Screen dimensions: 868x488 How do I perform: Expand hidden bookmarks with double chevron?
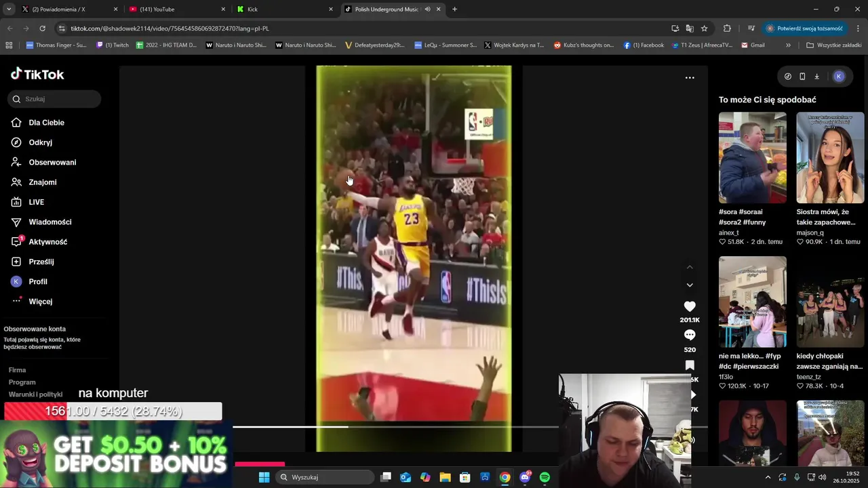click(788, 45)
